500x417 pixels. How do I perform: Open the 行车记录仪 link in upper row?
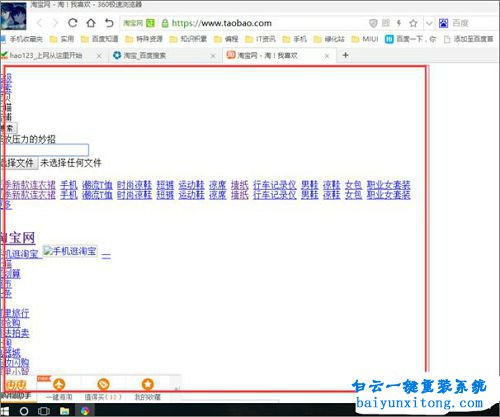pos(275,185)
